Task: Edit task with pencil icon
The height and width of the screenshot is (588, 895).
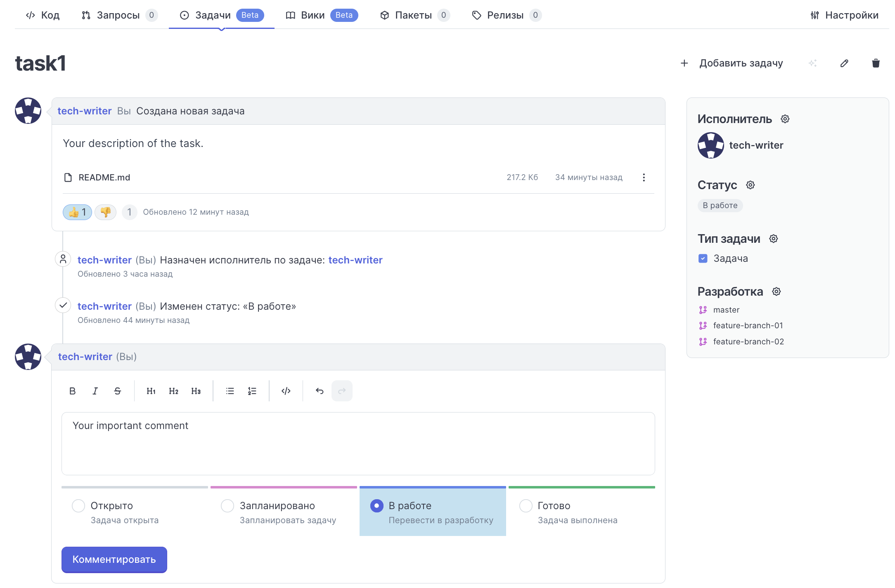Action: pyautogui.click(x=844, y=63)
